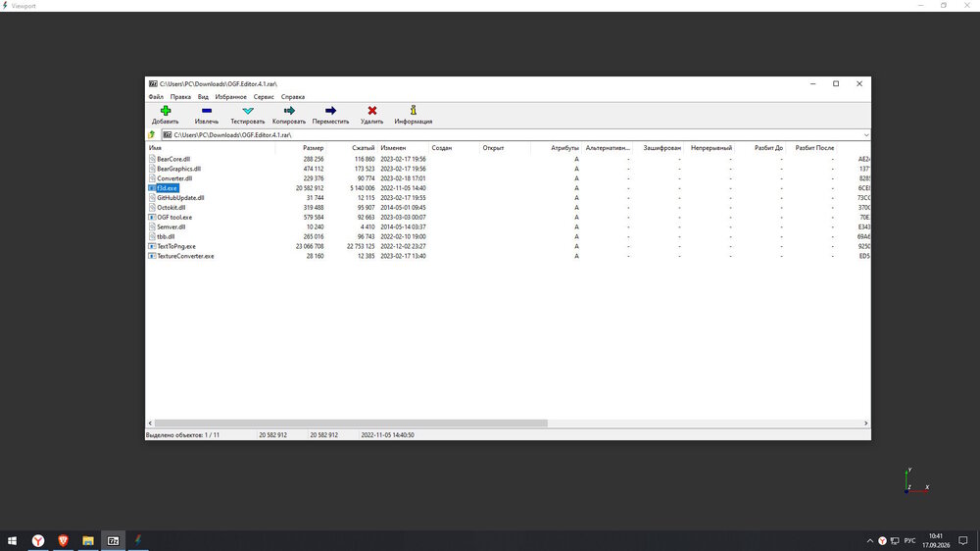Image resolution: width=980 pixels, height=551 pixels.
Task: Click the TextToPng.exe file icon
Action: pyautogui.click(x=152, y=246)
